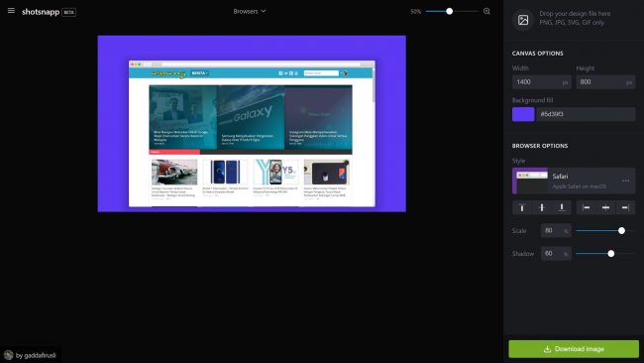The width and height of the screenshot is (644, 363).
Task: Adjust the zoom level slider
Action: (x=452, y=12)
